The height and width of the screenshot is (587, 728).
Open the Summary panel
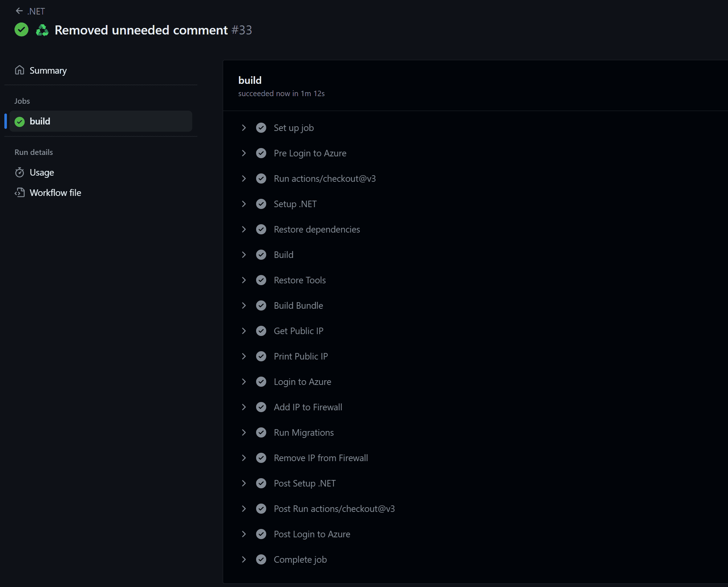pyautogui.click(x=48, y=70)
